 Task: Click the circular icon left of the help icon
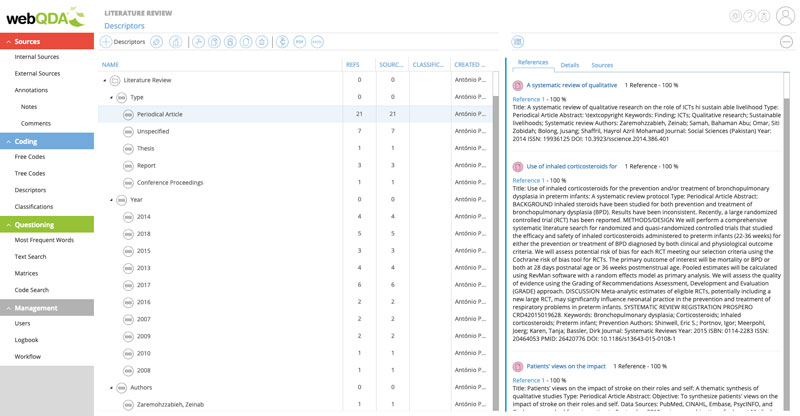(x=735, y=16)
